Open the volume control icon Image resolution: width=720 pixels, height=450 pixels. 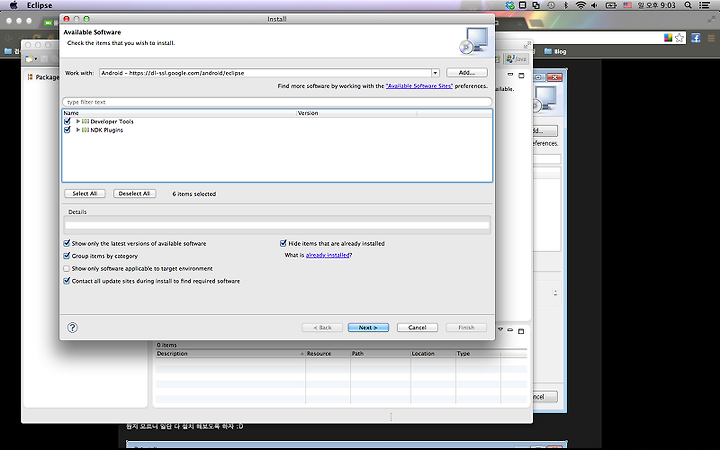[x=595, y=6]
